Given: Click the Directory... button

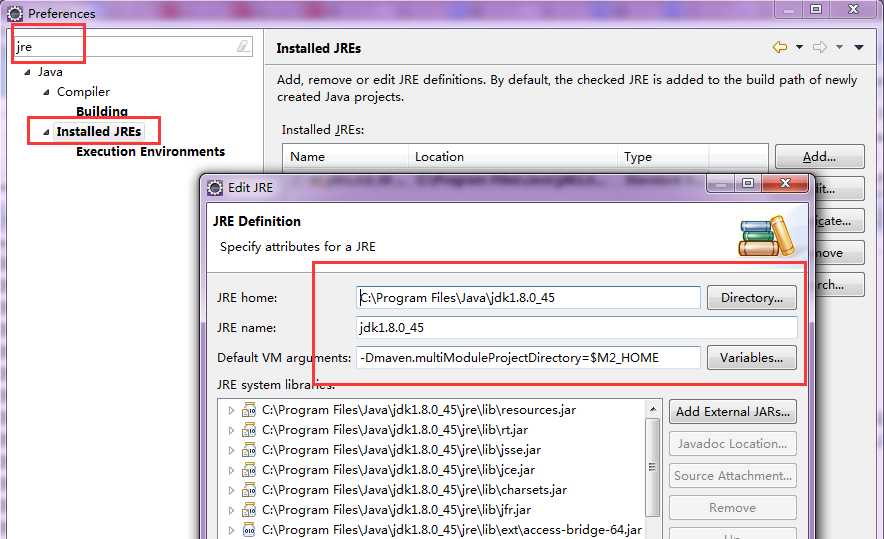Looking at the screenshot, I should pyautogui.click(x=752, y=298).
